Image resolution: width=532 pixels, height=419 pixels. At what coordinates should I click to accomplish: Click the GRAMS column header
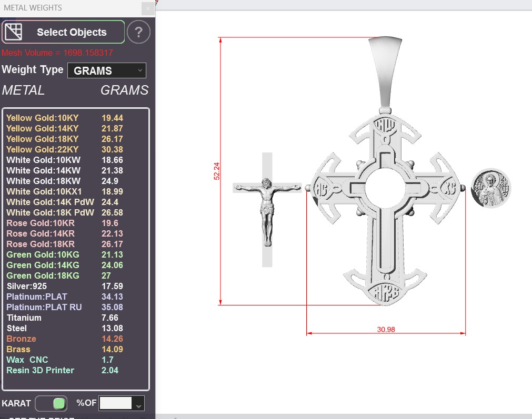click(x=125, y=90)
